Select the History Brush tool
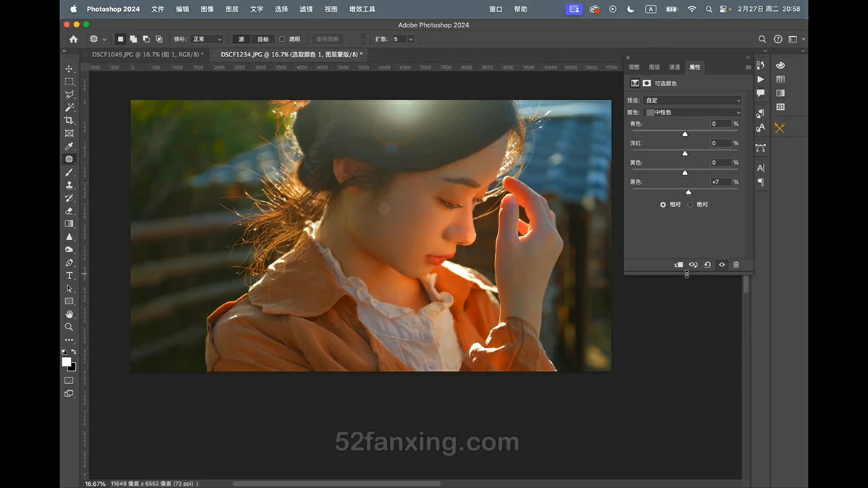Screen dimensions: 868x488 click(69, 197)
